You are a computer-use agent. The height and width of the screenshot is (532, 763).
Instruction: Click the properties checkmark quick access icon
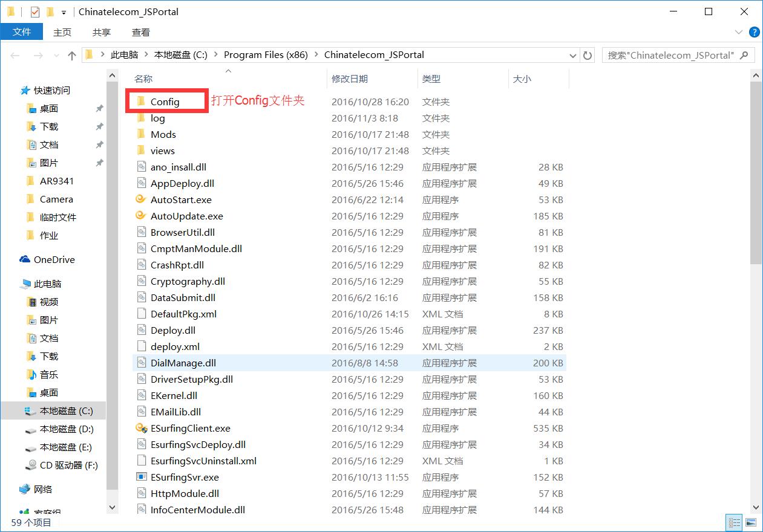click(34, 11)
